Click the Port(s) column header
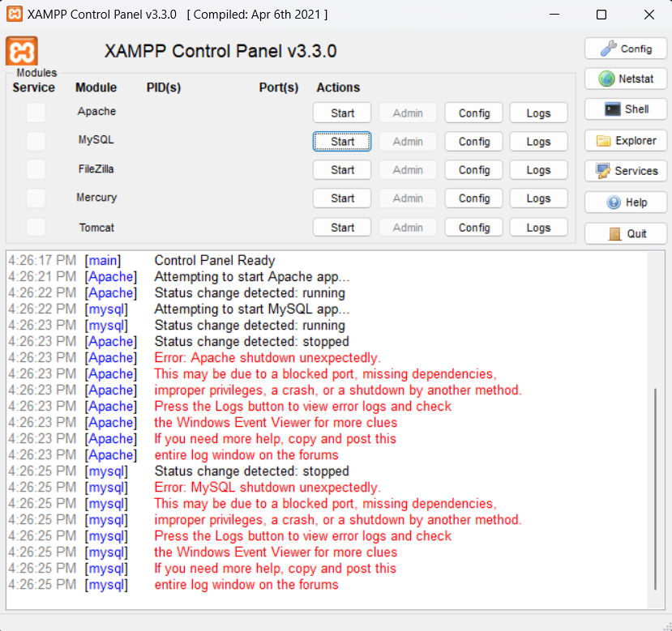Image resolution: width=672 pixels, height=631 pixels. tap(279, 87)
